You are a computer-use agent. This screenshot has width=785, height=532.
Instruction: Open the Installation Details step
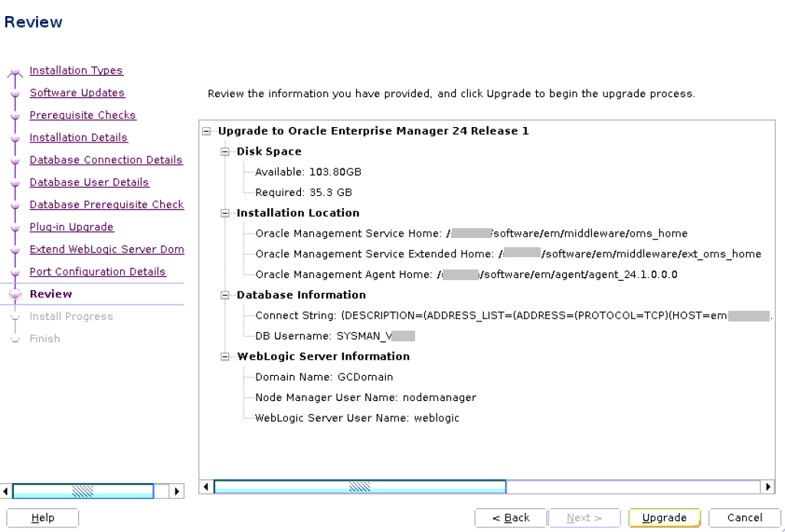coord(79,138)
